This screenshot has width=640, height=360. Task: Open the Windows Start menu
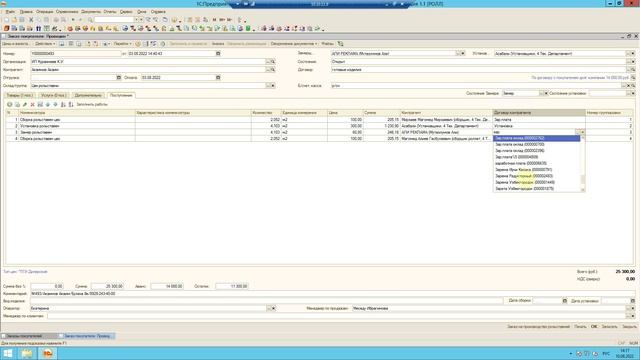(8, 353)
